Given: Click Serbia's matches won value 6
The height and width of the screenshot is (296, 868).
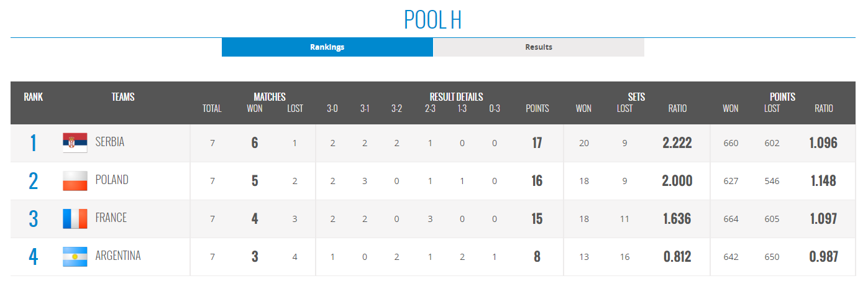Looking at the screenshot, I should [x=254, y=143].
